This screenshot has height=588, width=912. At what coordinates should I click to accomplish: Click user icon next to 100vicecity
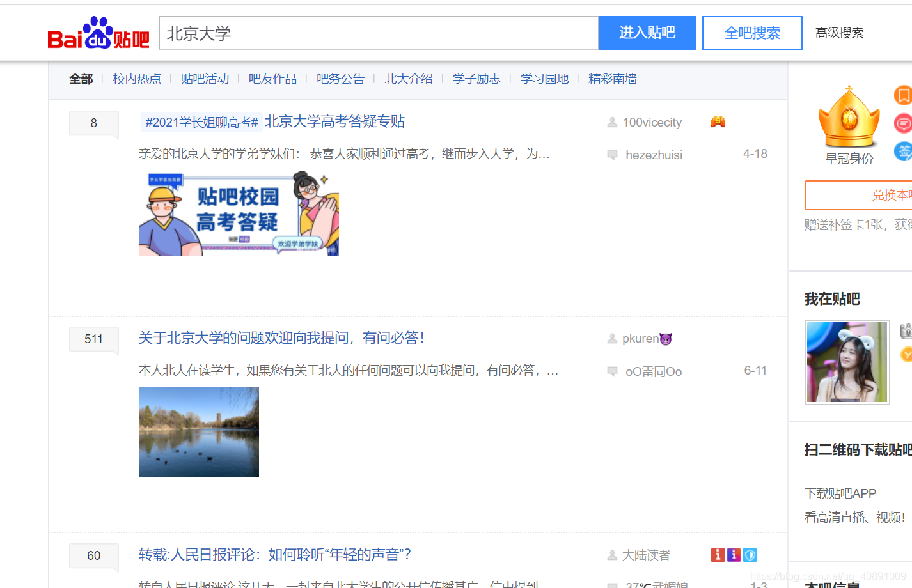[612, 122]
